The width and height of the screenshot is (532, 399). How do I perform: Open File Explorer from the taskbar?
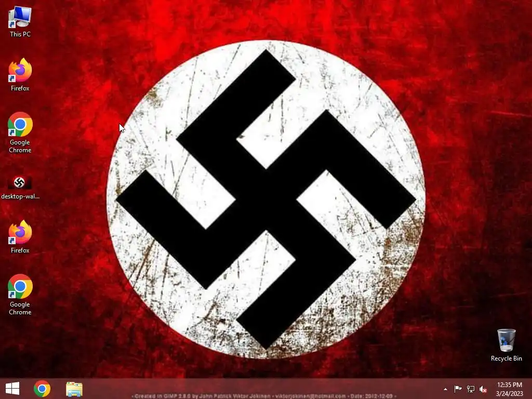pos(74,389)
